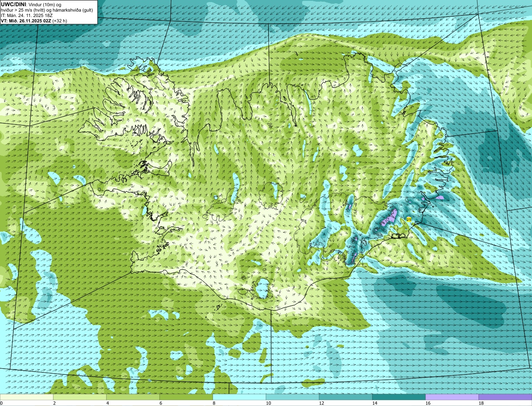This screenshot has width=532, height=406.
Task: Select the 'hviður > 25 m/s (hvítt)' description line
Action: (x=47, y=10)
